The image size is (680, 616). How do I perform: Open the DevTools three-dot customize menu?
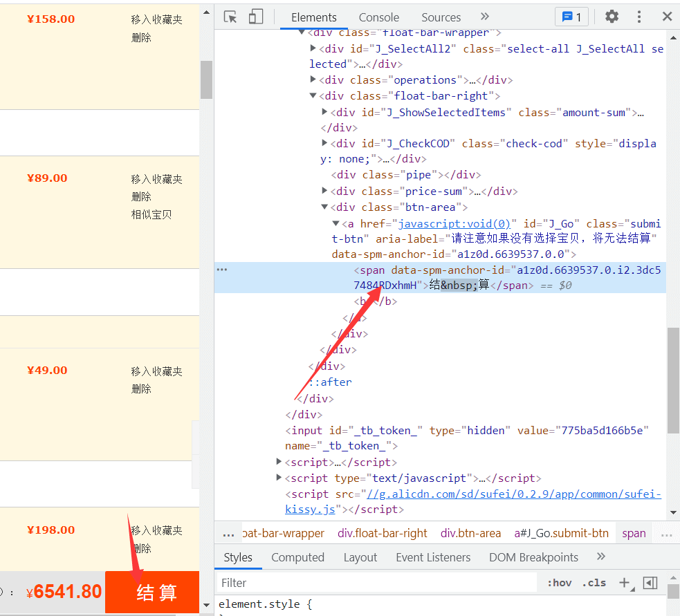(x=638, y=16)
